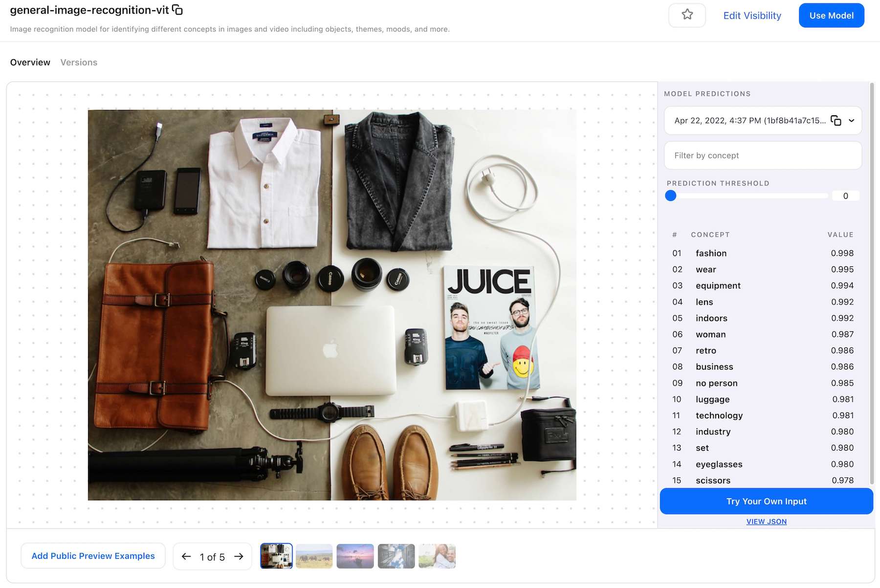Open Edit Visibility settings
This screenshot has width=880, height=588.
tap(752, 16)
